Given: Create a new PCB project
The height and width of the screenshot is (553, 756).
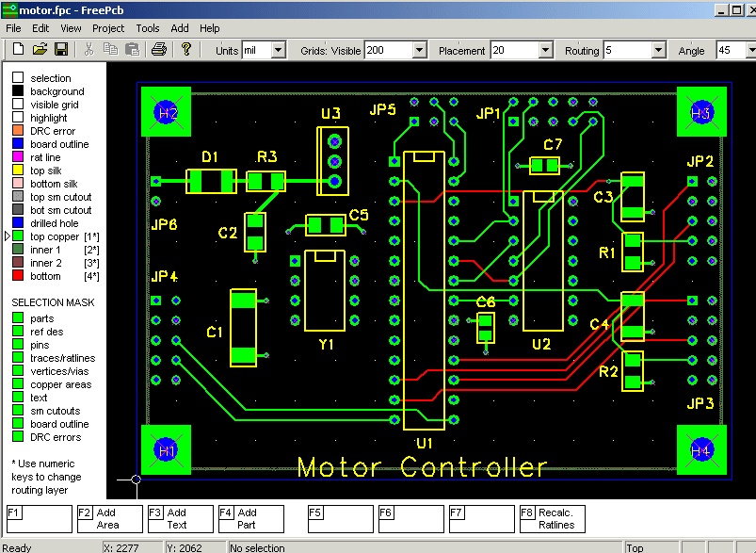Looking at the screenshot, I should [19, 48].
